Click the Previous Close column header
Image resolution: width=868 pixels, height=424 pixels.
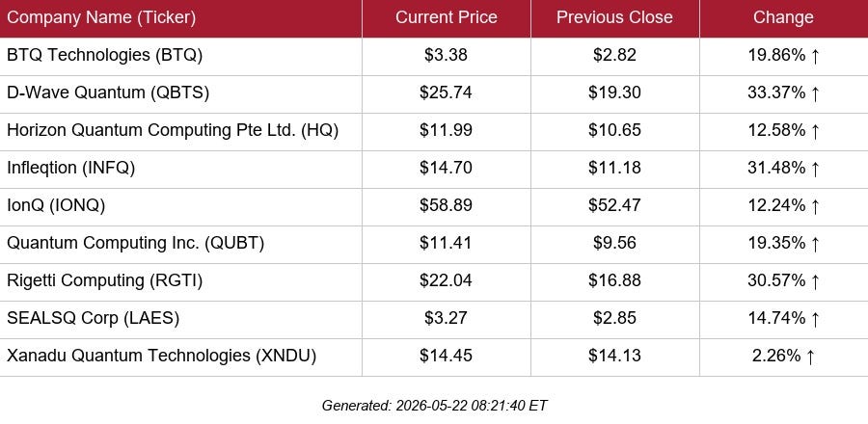[614, 17]
